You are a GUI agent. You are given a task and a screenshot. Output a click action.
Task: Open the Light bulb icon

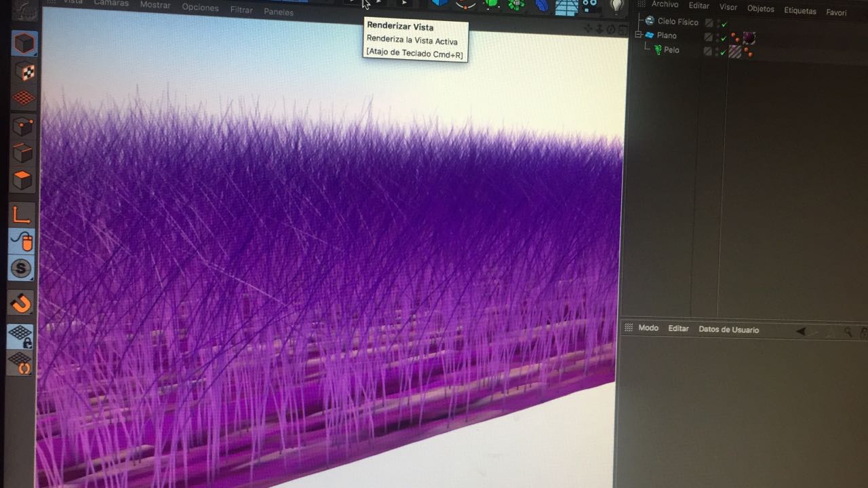tap(616, 7)
